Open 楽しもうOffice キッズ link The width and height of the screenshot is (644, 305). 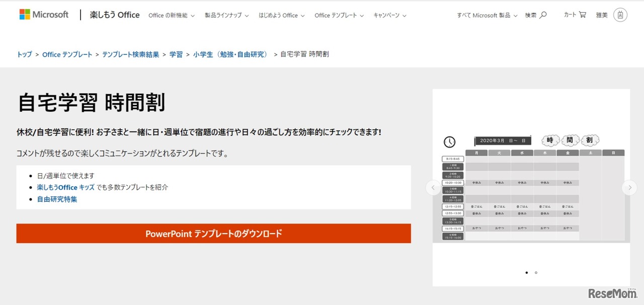pos(65,187)
